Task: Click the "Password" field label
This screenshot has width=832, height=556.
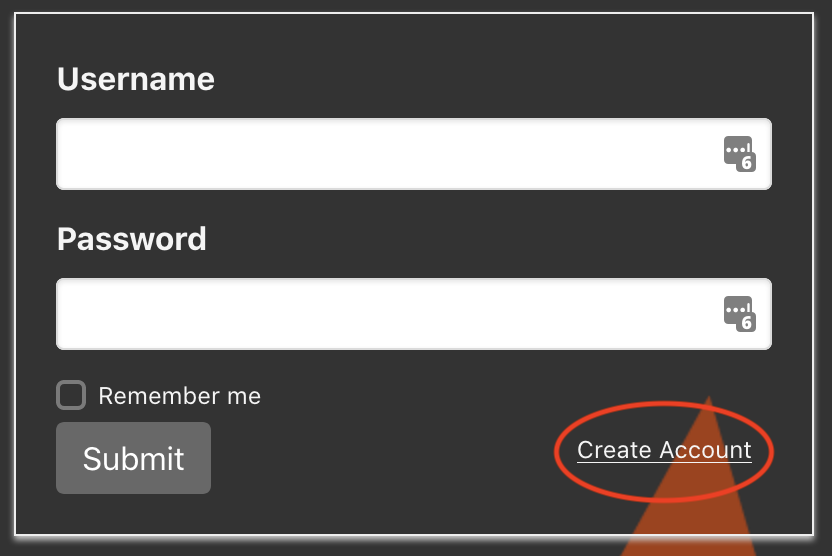Action: click(x=132, y=239)
